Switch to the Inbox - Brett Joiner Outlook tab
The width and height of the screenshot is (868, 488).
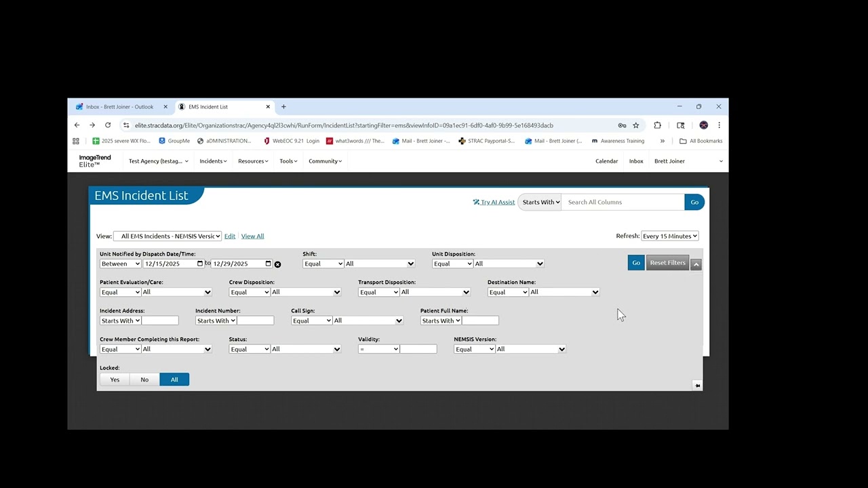(x=120, y=106)
